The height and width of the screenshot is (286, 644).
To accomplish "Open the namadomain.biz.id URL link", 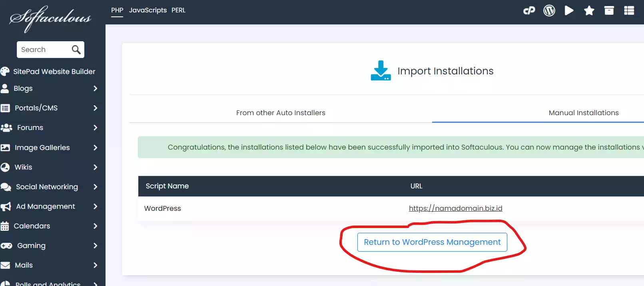I will click(456, 208).
